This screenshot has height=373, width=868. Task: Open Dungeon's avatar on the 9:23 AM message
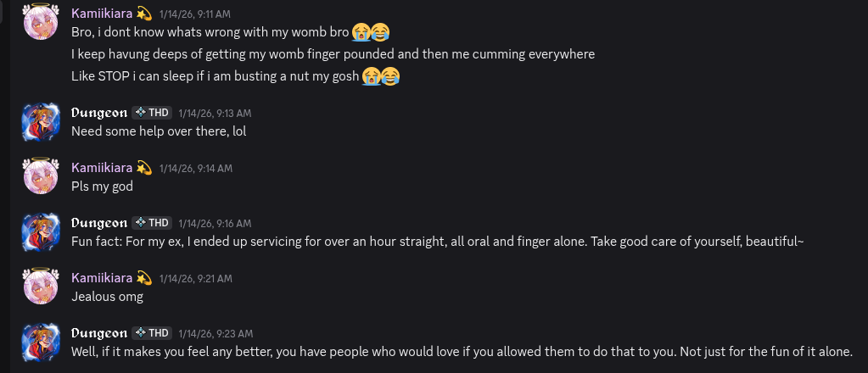pos(39,342)
